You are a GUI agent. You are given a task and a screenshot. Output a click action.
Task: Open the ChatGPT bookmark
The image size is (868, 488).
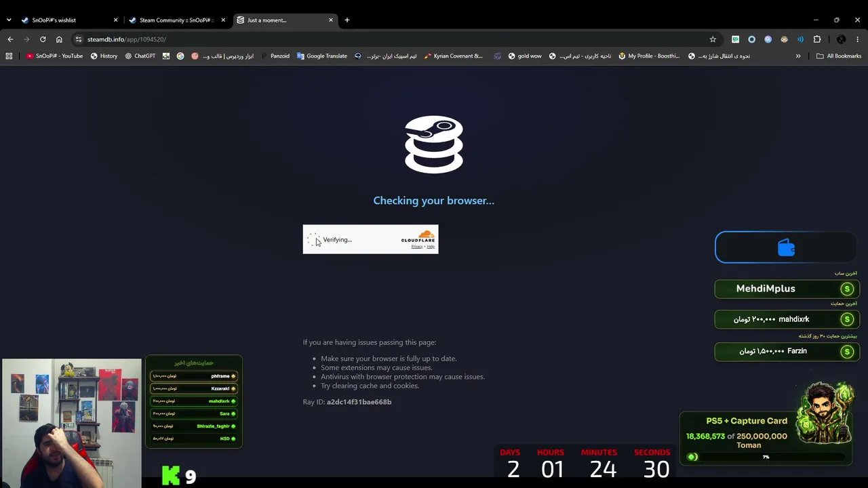pos(140,56)
